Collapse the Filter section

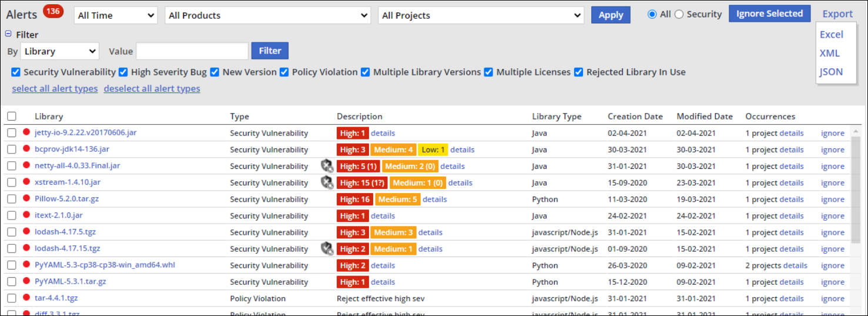pos(8,34)
